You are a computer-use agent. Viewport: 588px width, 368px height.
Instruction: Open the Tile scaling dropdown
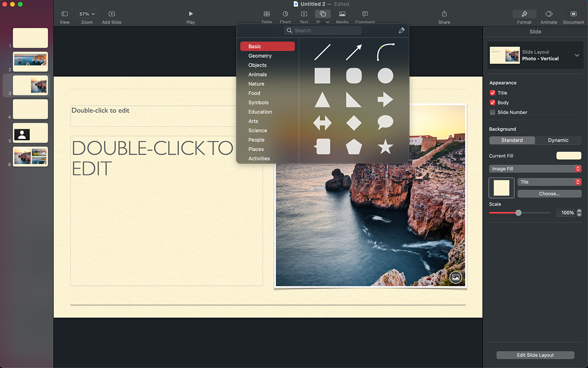click(x=549, y=182)
